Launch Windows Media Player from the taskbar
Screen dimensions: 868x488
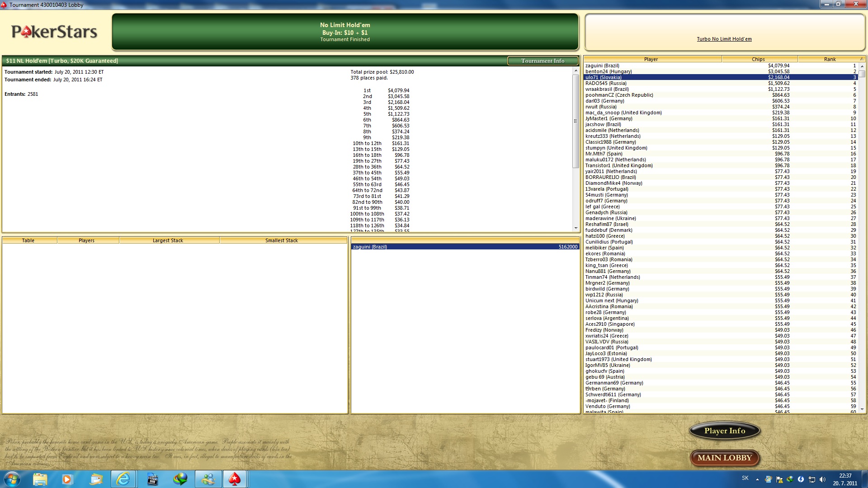tap(67, 479)
